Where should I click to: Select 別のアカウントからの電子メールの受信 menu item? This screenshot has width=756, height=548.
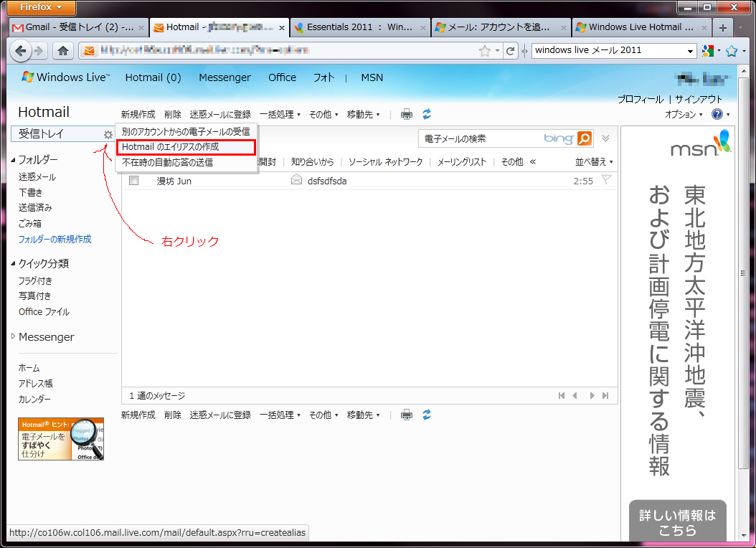pos(186,131)
